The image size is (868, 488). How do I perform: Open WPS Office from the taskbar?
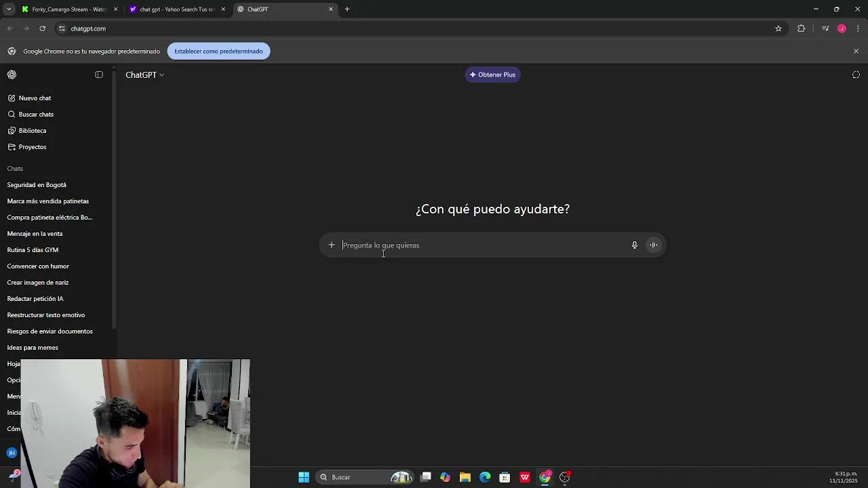click(525, 477)
